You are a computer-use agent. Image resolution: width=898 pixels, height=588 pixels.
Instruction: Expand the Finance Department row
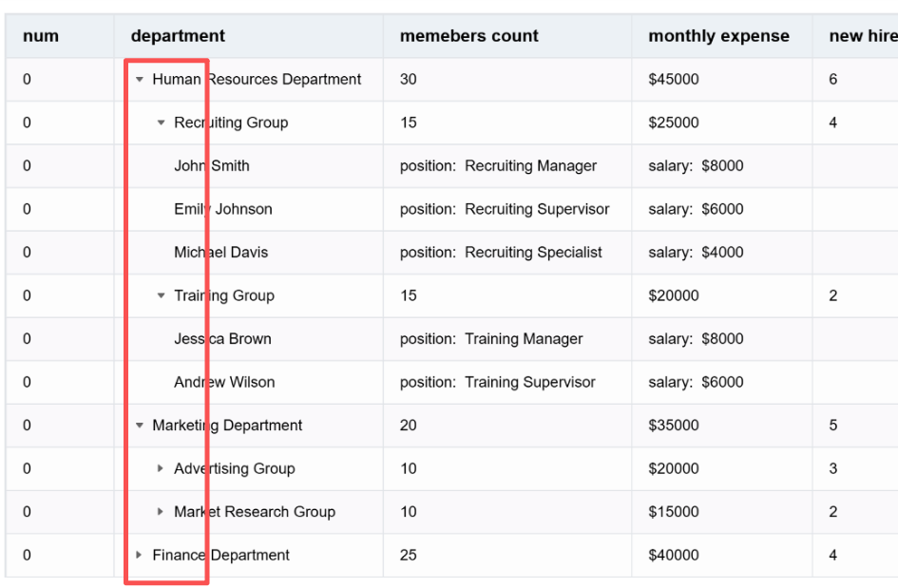click(140, 555)
